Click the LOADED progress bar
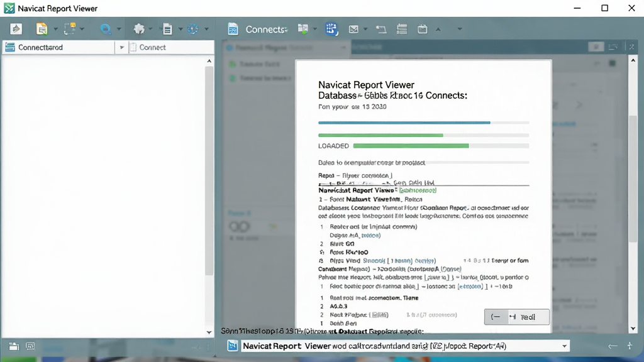Viewport: 644px width, 362px height. click(x=441, y=146)
